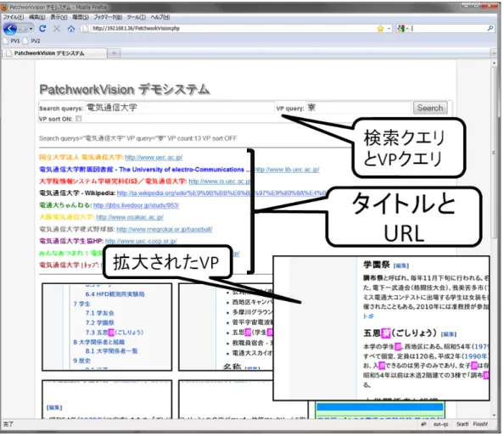Click the Finish! status bar item
Image resolution: width=504 pixels, height=436 pixels.
[480, 425]
